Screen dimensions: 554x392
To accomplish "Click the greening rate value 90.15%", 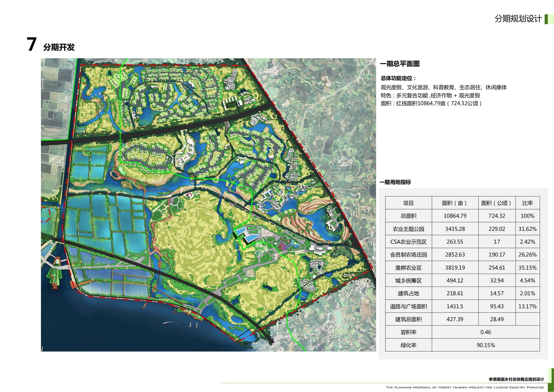I will tap(486, 345).
